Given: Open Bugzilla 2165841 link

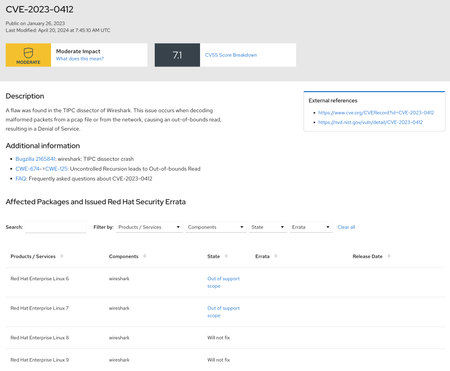Looking at the screenshot, I should 35,159.
